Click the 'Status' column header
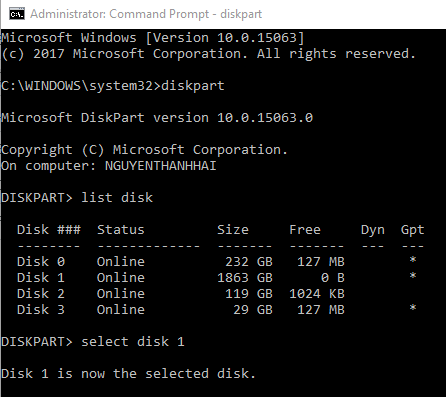 coord(121,230)
